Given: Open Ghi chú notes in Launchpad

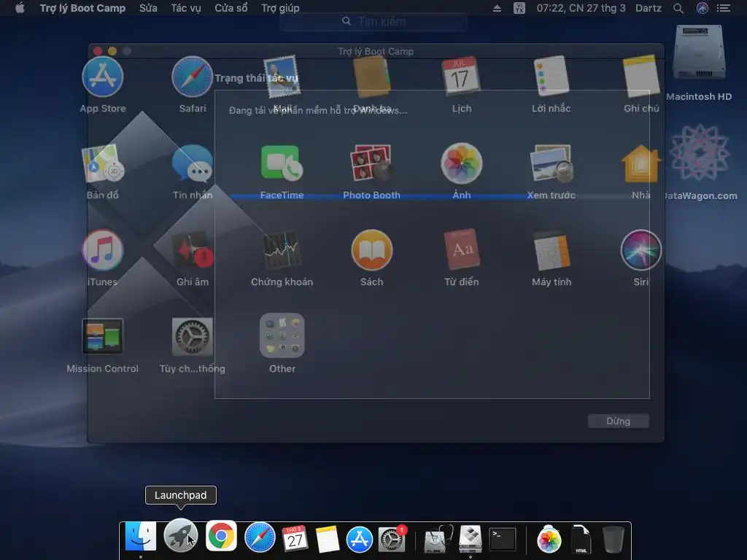Looking at the screenshot, I should (x=641, y=76).
